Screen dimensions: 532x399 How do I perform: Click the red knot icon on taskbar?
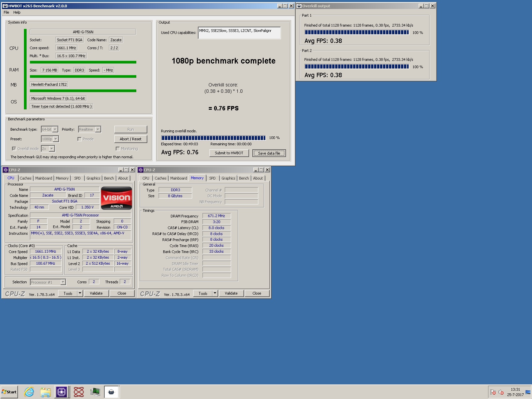(78, 392)
